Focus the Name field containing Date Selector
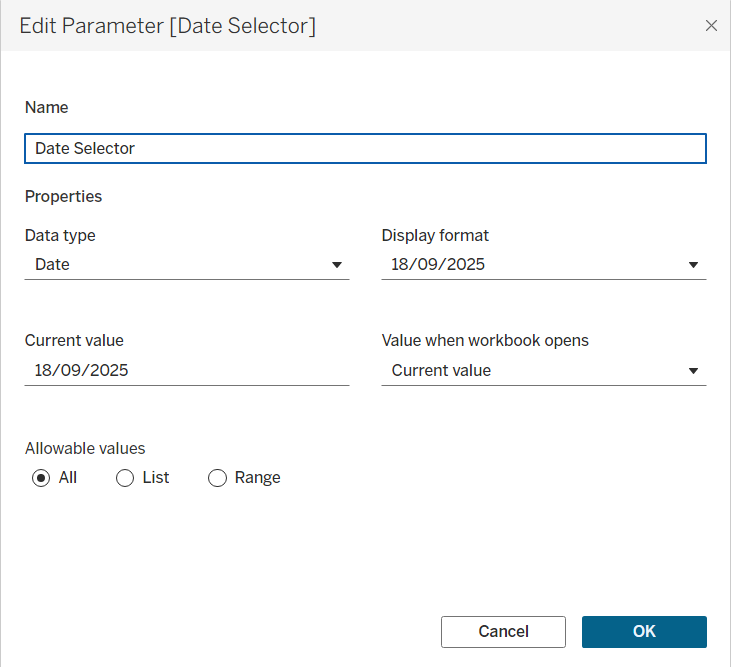Viewport: 731px width, 667px height. pyautogui.click(x=365, y=148)
